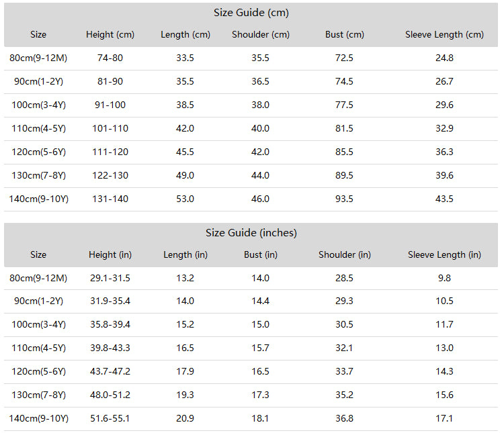The height and width of the screenshot is (433, 504).
Task: Click the Size Guide (inches) title
Action: (x=251, y=232)
